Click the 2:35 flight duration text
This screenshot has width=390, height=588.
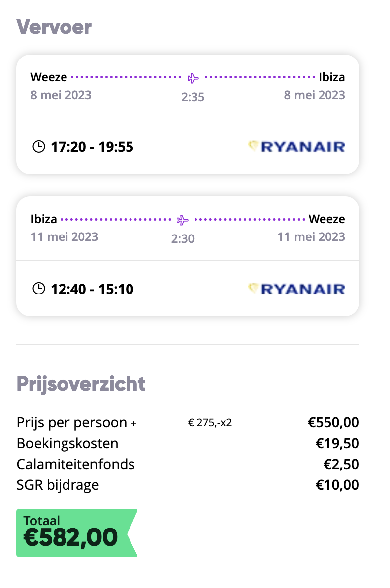click(x=193, y=97)
